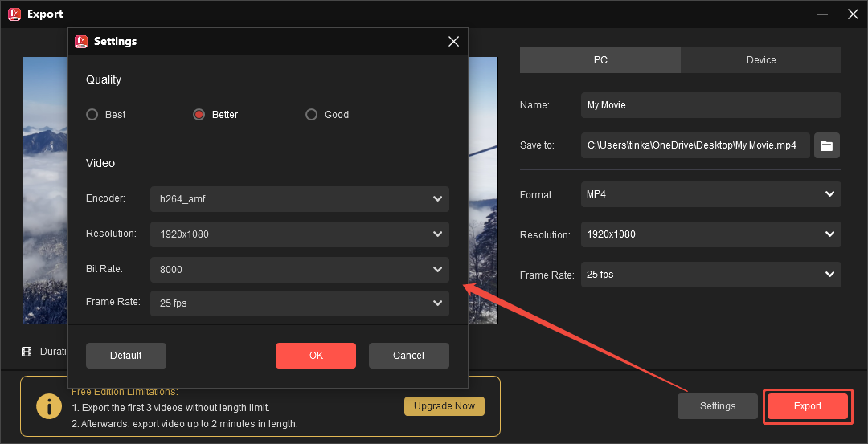This screenshot has width=868, height=444.
Task: Open Settings button in Export window
Action: [x=718, y=405]
